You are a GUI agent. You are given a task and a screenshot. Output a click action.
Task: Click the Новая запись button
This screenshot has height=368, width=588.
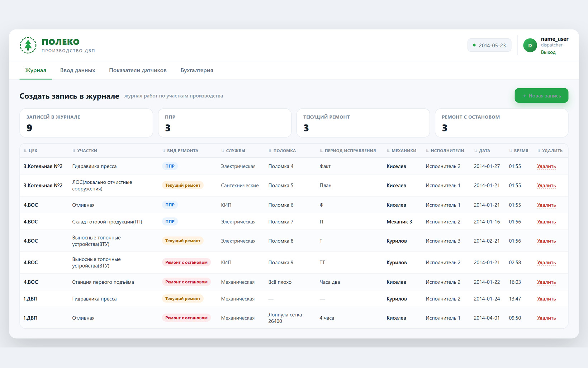[541, 96]
